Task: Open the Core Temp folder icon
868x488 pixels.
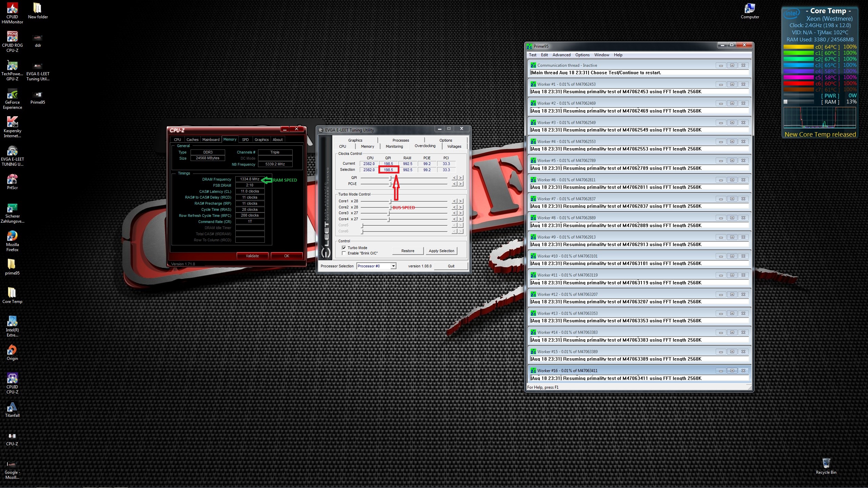Action: pyautogui.click(x=12, y=295)
